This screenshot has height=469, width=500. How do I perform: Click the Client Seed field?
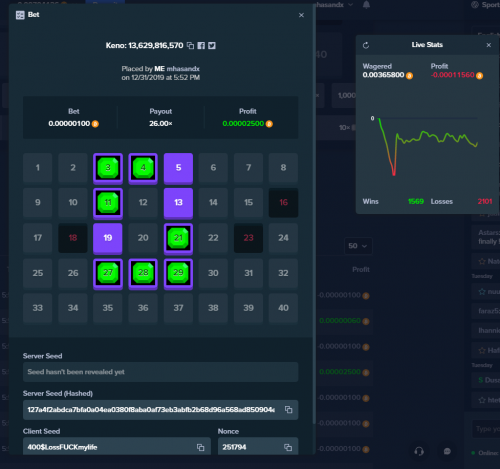pyautogui.click(x=117, y=447)
